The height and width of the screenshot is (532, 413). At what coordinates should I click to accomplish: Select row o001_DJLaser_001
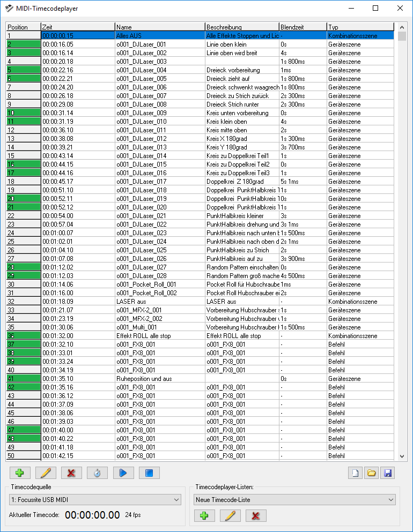[200, 44]
